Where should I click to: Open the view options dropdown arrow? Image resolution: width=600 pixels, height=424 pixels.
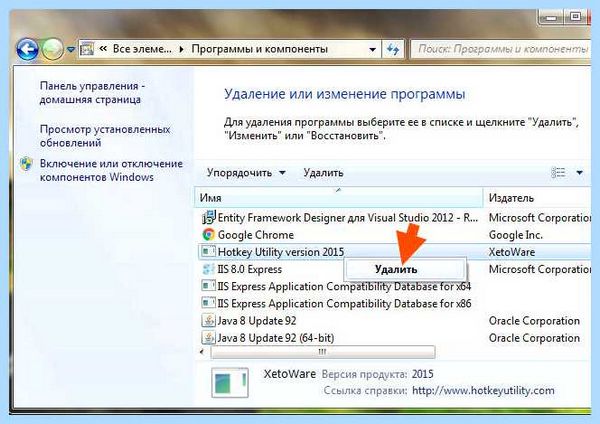tap(579, 173)
